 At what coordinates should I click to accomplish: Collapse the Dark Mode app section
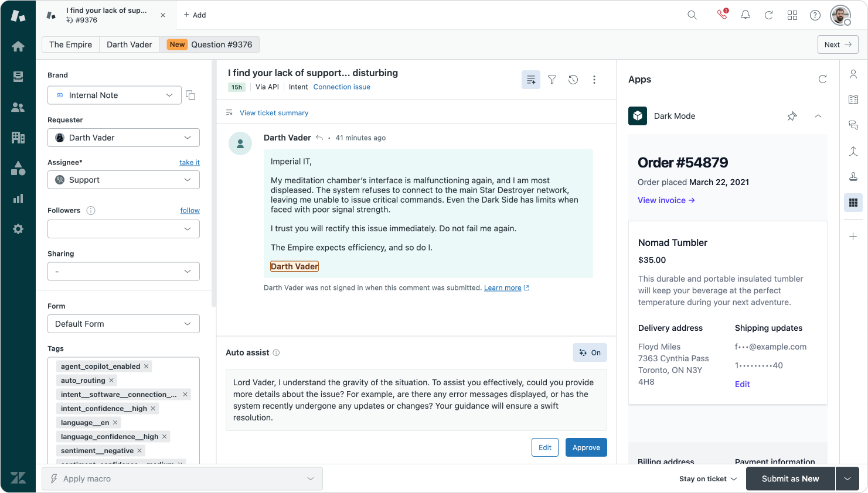click(x=818, y=116)
